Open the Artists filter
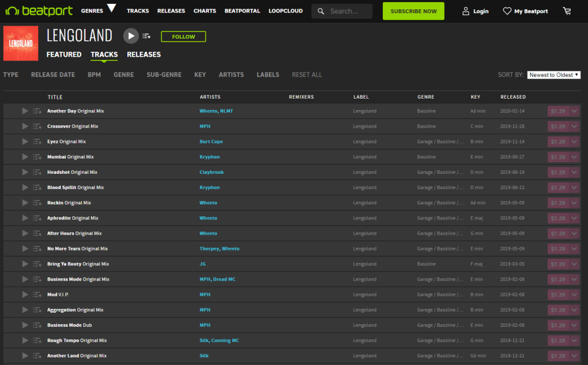This screenshot has height=365, width=588. (231, 75)
